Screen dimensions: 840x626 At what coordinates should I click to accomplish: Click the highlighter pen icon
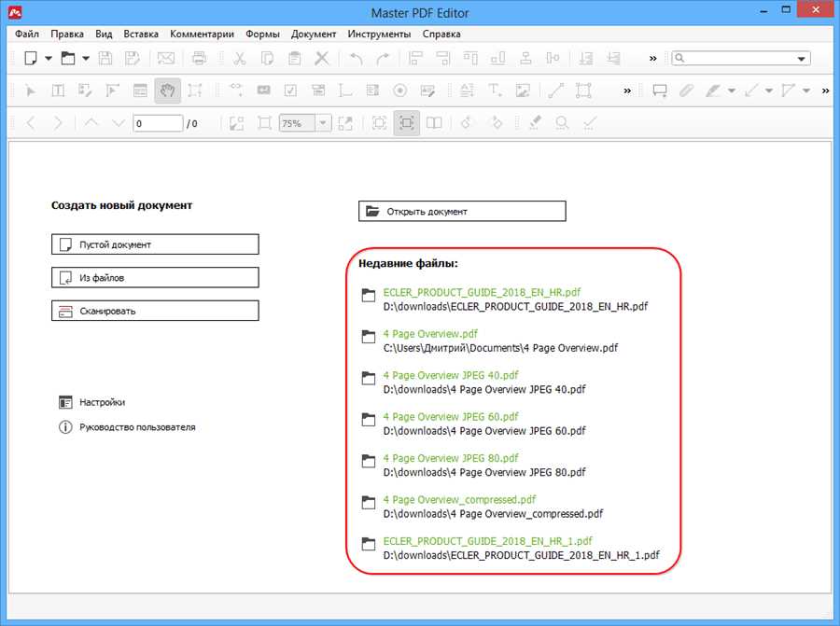click(x=712, y=90)
